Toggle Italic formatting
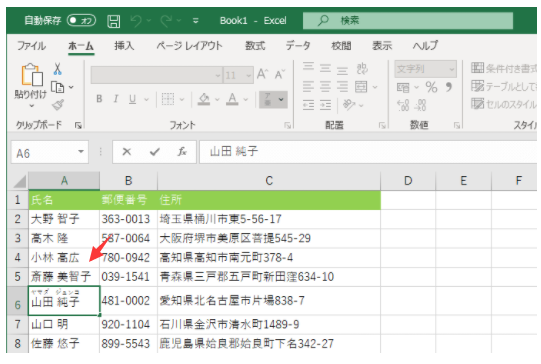 pos(116,99)
